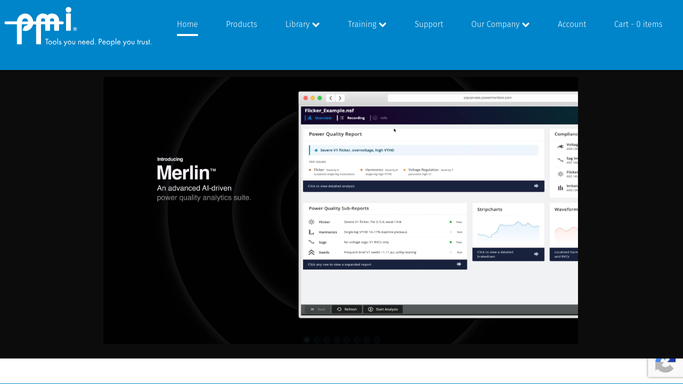Click the Harmonics sub-report row icon
The height and width of the screenshot is (384, 683).
tap(311, 232)
